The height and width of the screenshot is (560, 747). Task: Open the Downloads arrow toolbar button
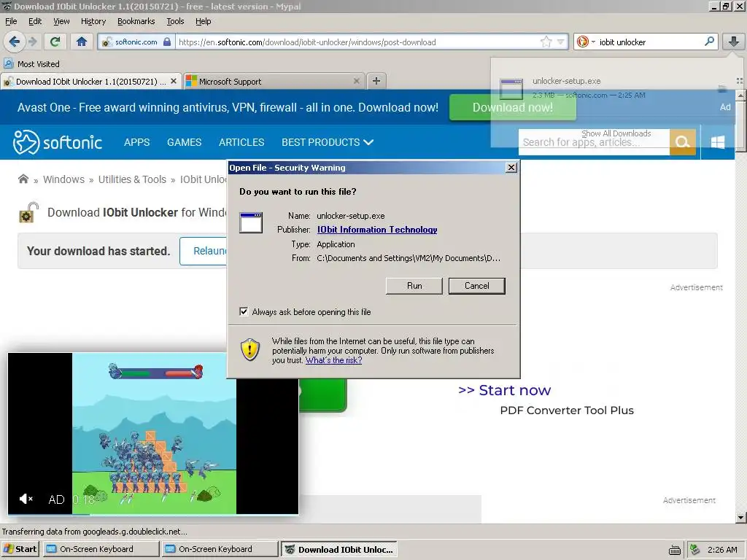click(x=733, y=42)
